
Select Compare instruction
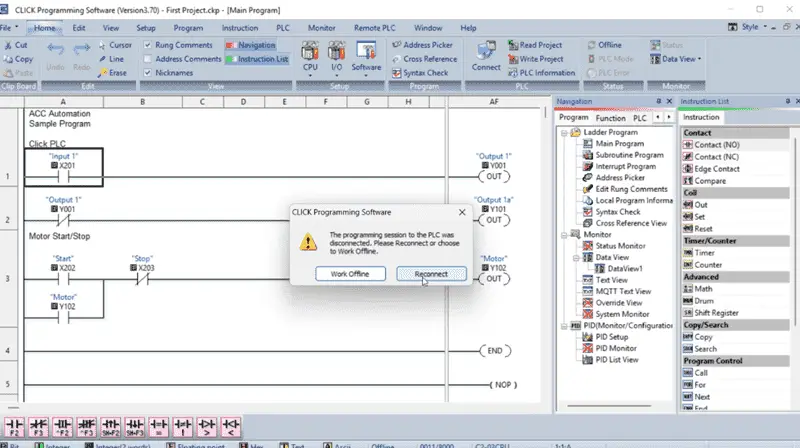coord(705,181)
